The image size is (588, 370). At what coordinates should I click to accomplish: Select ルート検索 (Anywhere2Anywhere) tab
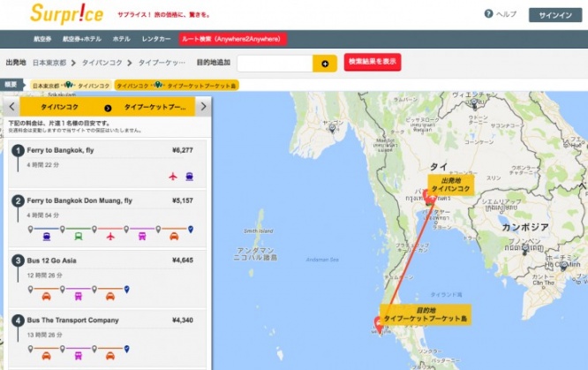point(232,39)
